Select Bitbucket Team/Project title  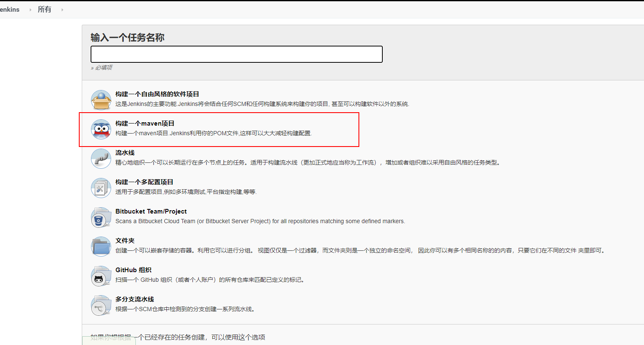tap(151, 211)
